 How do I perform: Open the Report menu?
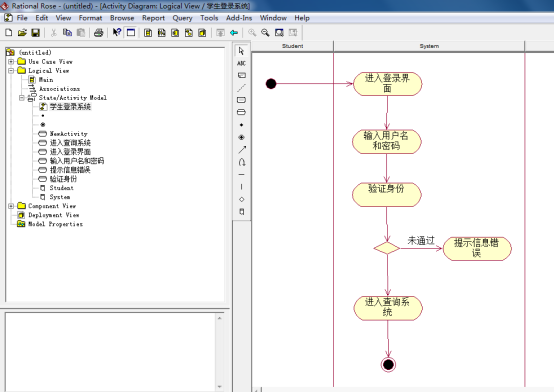click(153, 18)
